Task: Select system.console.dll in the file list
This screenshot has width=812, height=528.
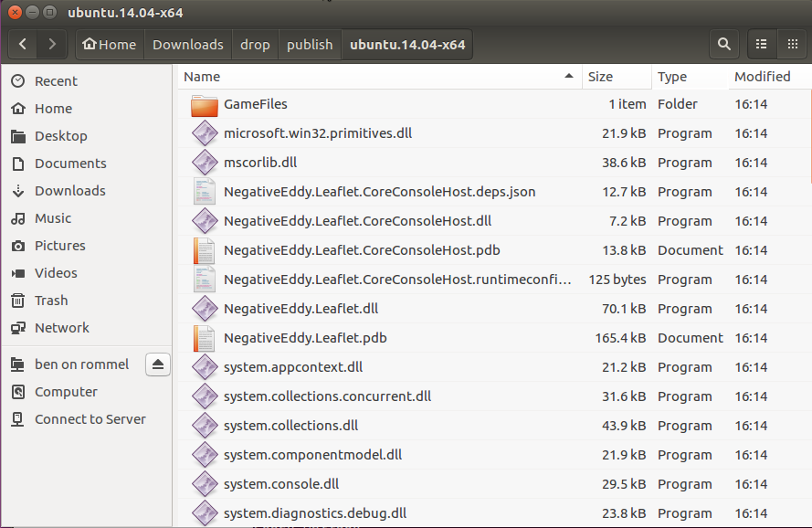Action: (281, 484)
